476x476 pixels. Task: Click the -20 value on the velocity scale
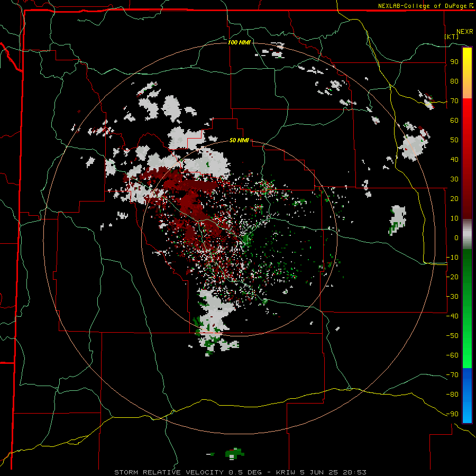452,277
